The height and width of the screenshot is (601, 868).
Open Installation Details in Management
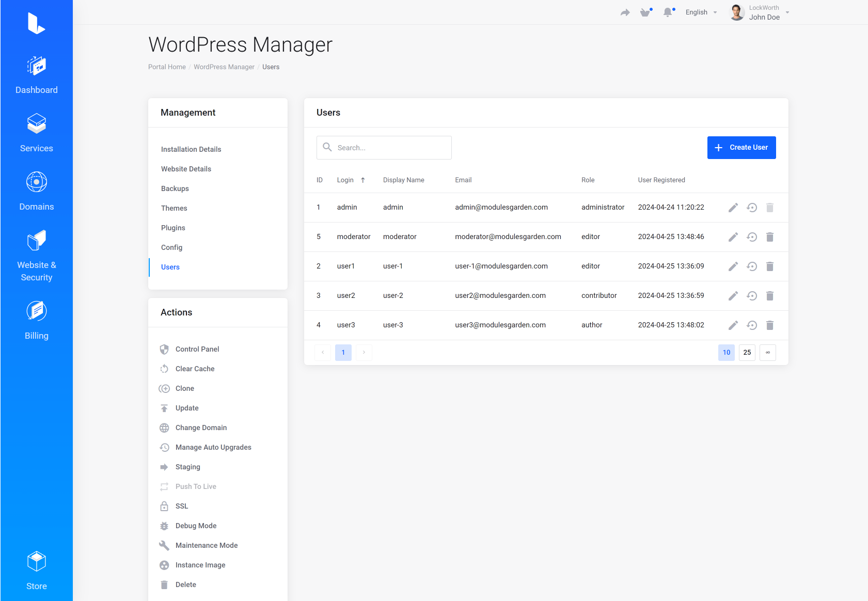pyautogui.click(x=191, y=149)
